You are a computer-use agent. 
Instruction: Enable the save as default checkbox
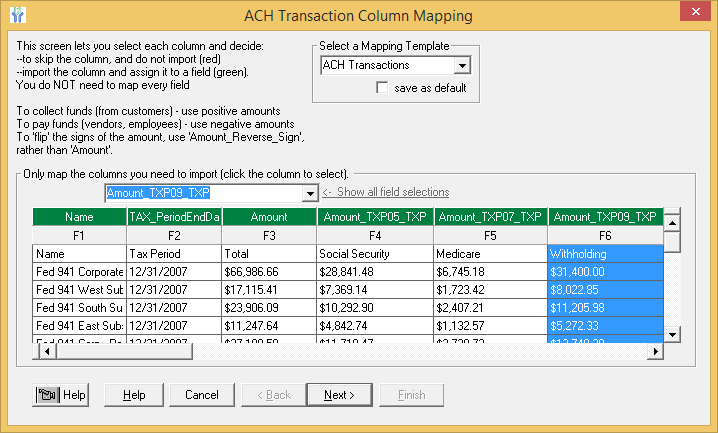(382, 88)
